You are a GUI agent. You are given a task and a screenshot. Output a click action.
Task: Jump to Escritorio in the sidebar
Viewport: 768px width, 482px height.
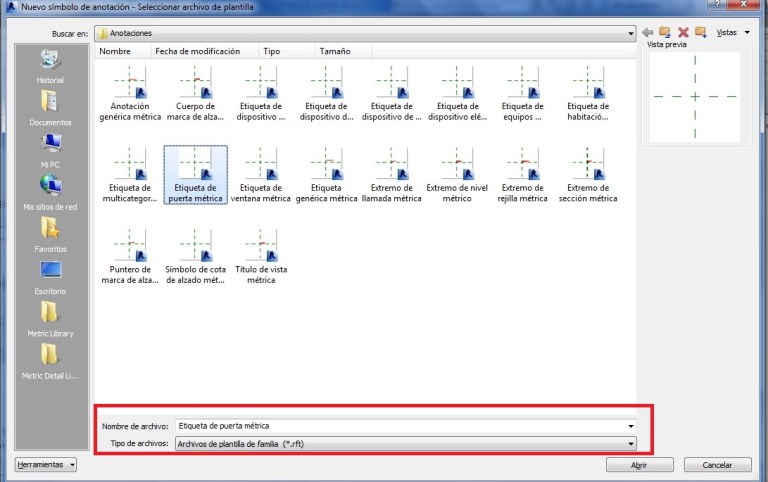[50, 277]
